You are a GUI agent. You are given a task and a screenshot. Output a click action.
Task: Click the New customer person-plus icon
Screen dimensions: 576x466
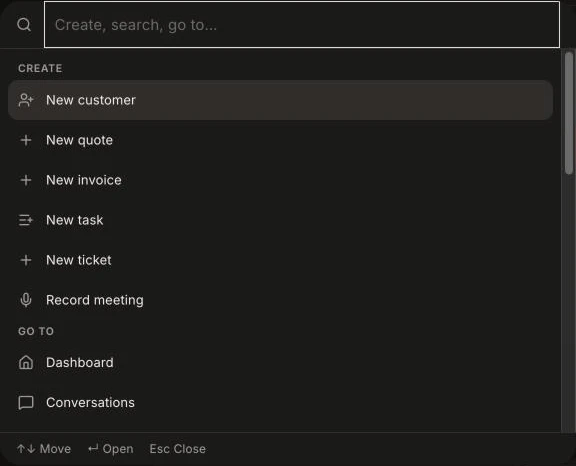tap(26, 100)
